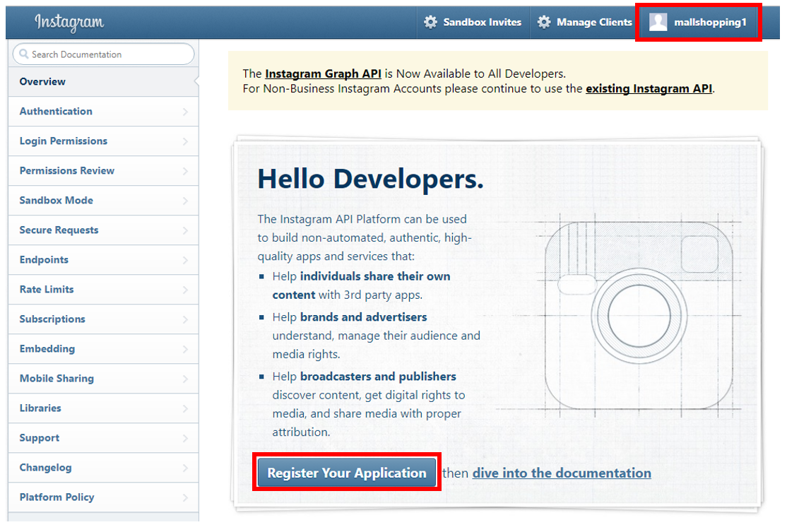This screenshot has height=532, width=787.
Task: Click the chevron beside Permissions Review
Action: pos(185,171)
